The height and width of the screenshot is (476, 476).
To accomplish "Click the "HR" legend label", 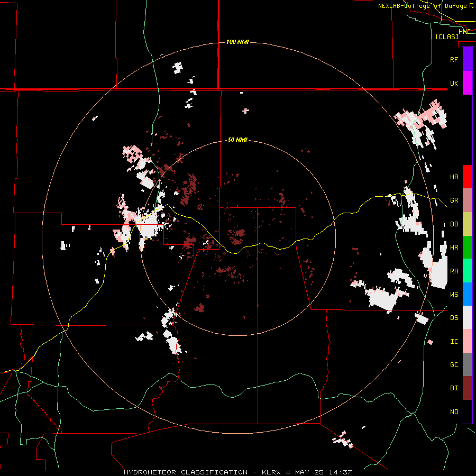I will (x=454, y=248).
